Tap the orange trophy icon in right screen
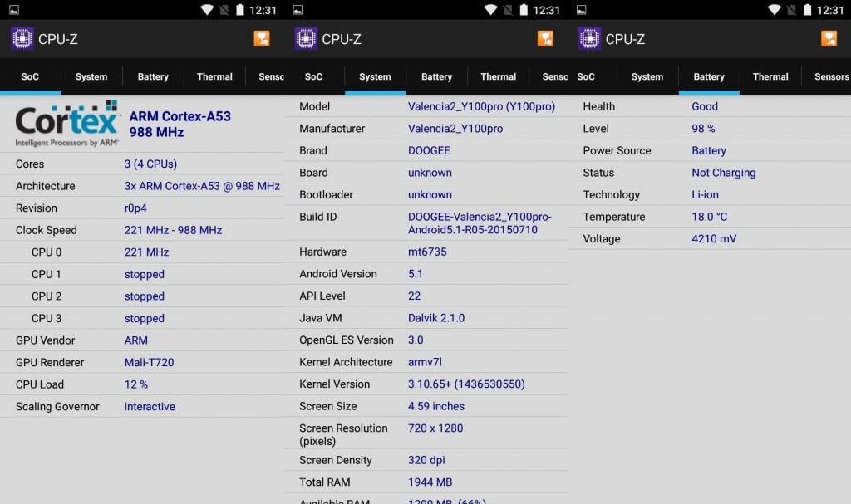This screenshot has width=851, height=504. 829,38
